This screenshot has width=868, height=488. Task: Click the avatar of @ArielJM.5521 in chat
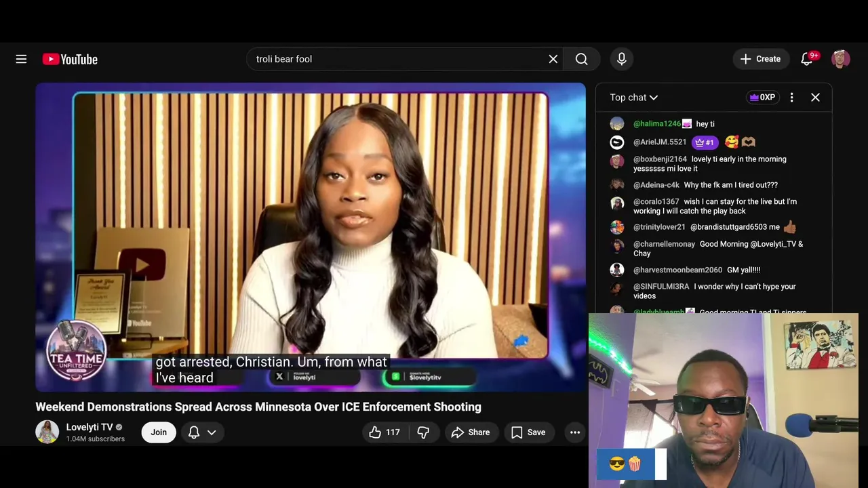tap(617, 142)
